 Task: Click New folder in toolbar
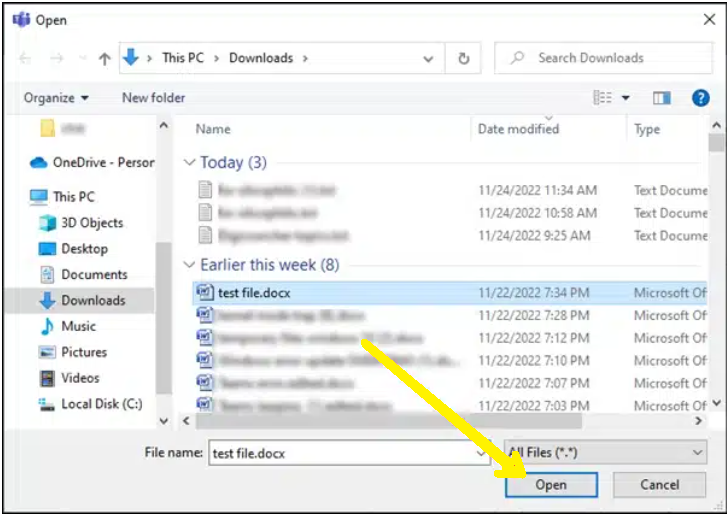(153, 98)
